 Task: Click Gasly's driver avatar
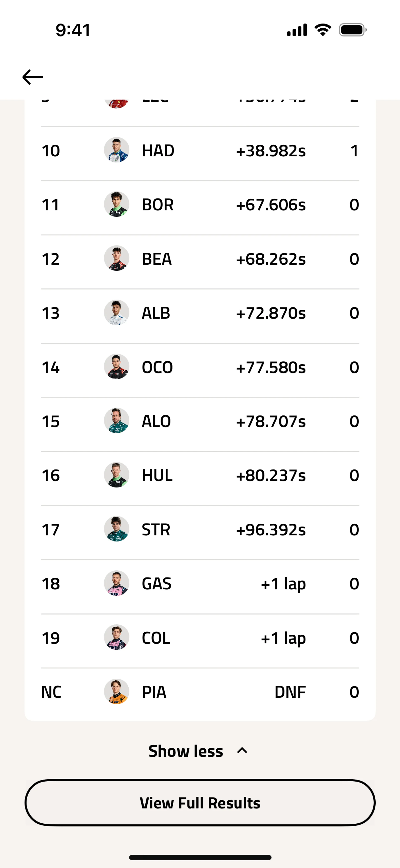116,583
